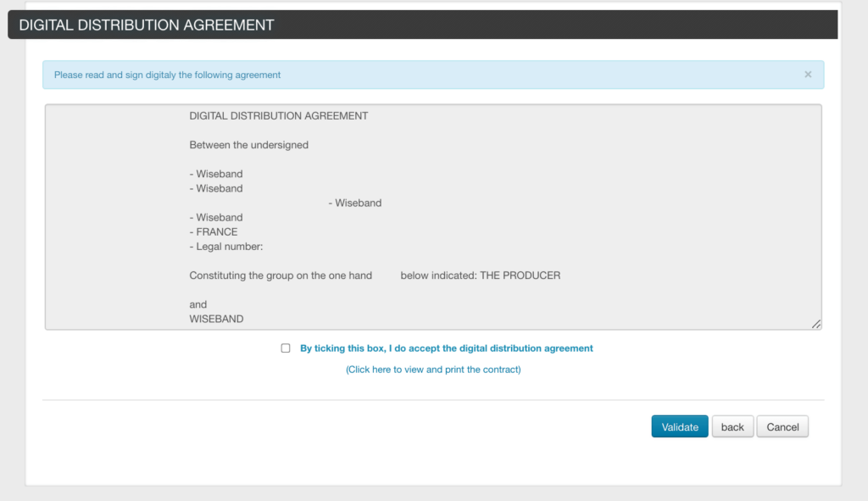868x501 pixels.
Task: Click the uppercase 'WISEBAND' line in agreement text
Action: pyautogui.click(x=216, y=319)
